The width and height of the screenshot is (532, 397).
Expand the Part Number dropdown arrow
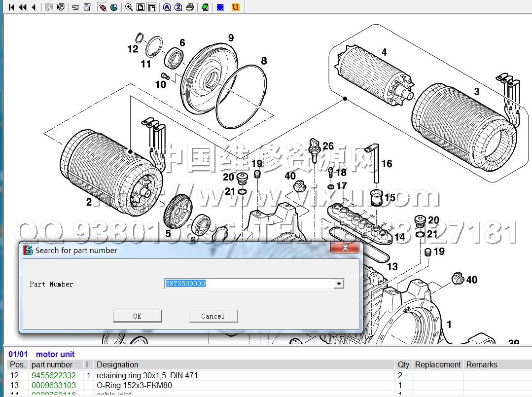(x=338, y=284)
